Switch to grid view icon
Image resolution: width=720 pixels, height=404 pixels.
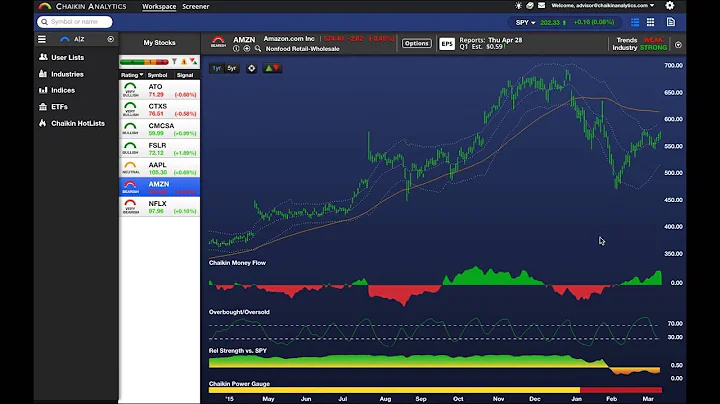click(x=651, y=22)
